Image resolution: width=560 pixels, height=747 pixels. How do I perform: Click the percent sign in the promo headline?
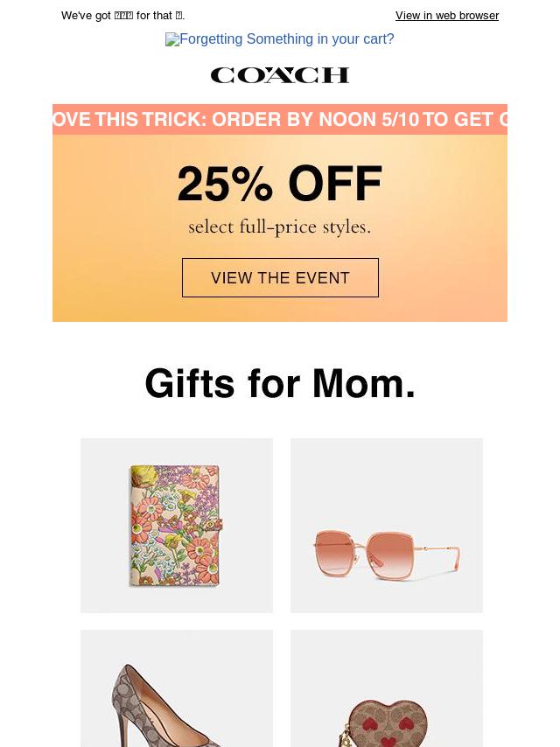(252, 184)
